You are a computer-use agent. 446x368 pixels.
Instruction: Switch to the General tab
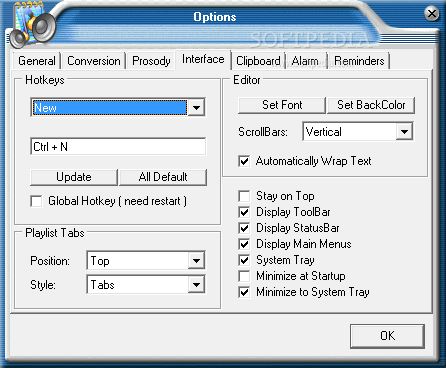[x=37, y=61]
